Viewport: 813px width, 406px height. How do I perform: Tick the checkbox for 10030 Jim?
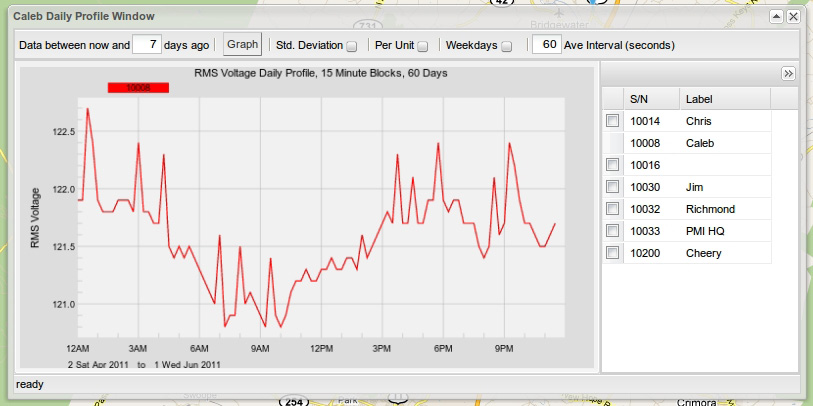click(x=613, y=187)
